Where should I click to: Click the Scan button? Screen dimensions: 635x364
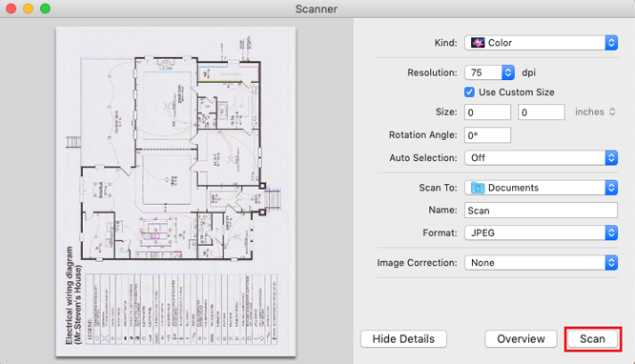point(592,339)
